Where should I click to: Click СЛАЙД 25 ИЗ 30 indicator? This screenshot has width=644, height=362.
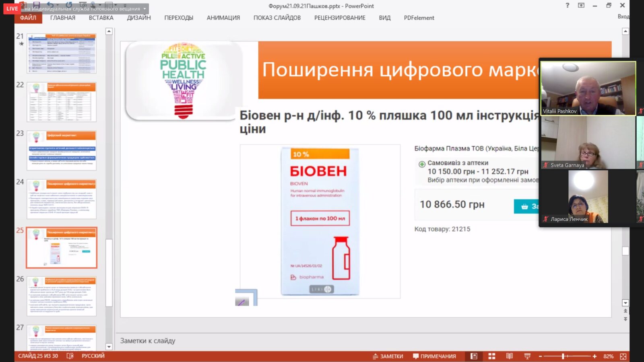tap(38, 356)
